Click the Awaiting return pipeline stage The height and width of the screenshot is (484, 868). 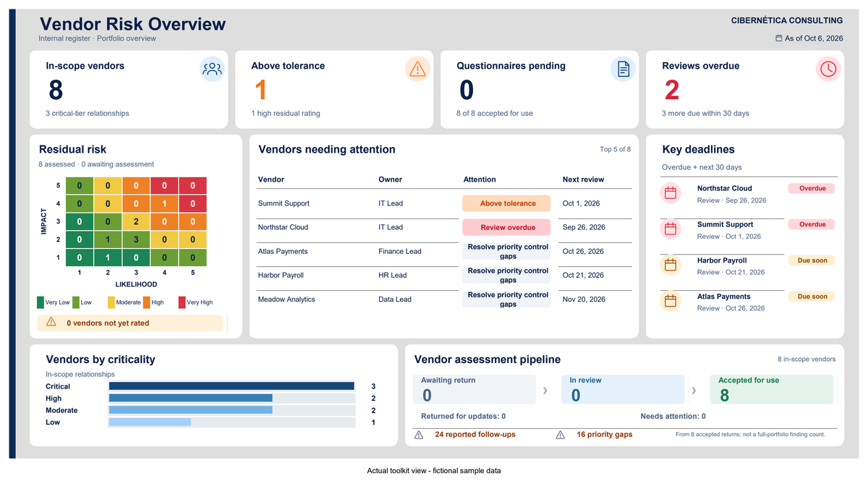pos(475,389)
